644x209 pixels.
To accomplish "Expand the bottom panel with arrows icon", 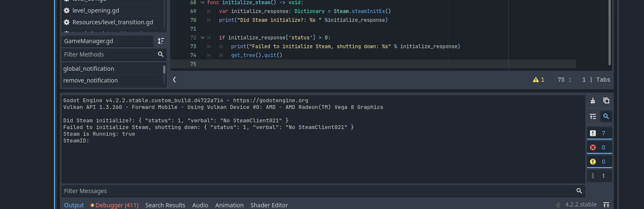I will click(606, 205).
